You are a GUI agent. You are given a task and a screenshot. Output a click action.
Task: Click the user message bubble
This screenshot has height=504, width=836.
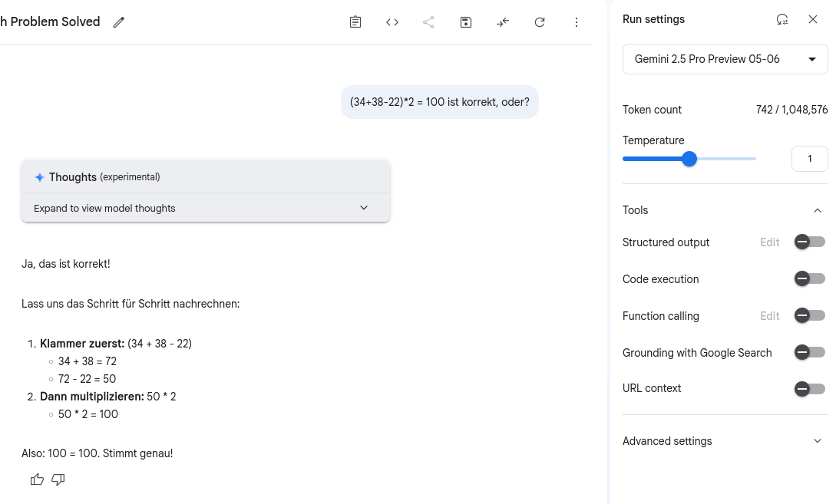440,102
